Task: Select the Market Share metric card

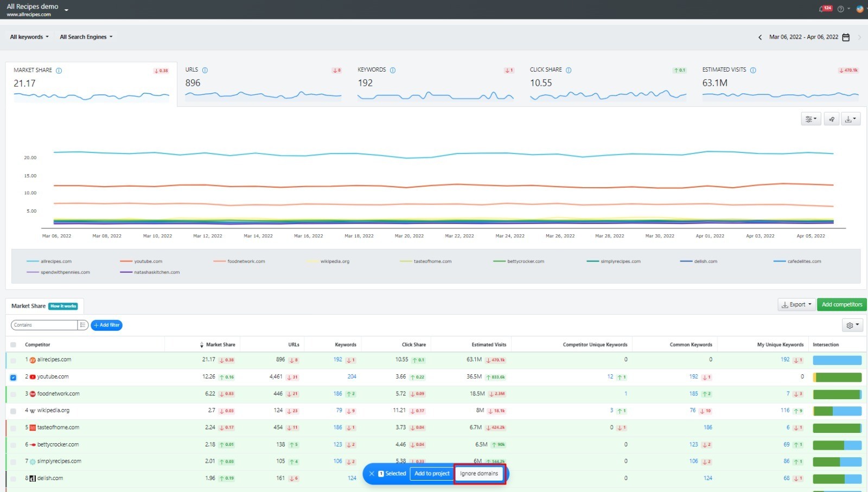Action: pos(91,84)
